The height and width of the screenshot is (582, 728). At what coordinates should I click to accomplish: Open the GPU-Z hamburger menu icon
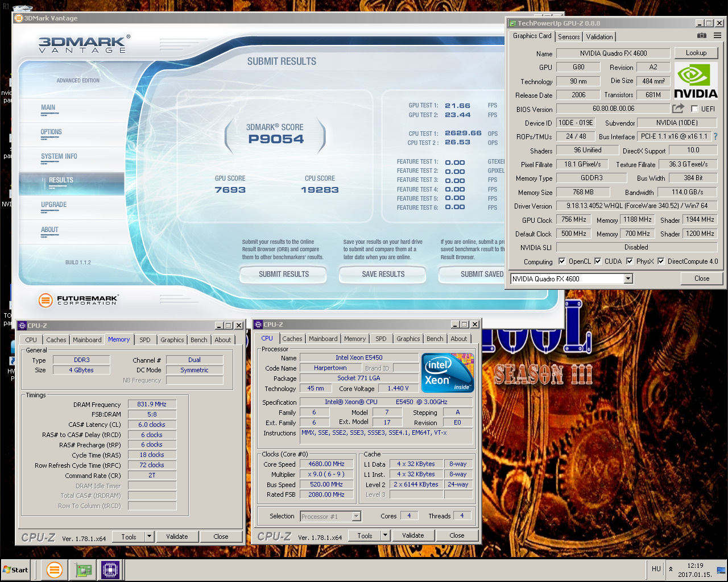tap(717, 35)
